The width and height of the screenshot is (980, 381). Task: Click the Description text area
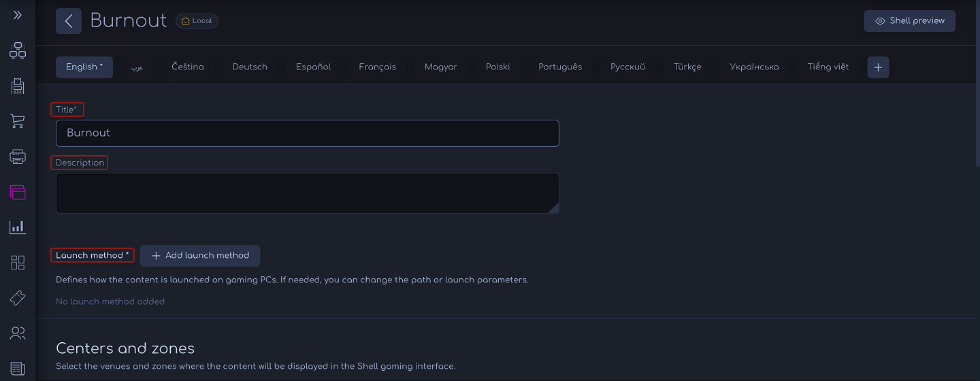pos(308,193)
